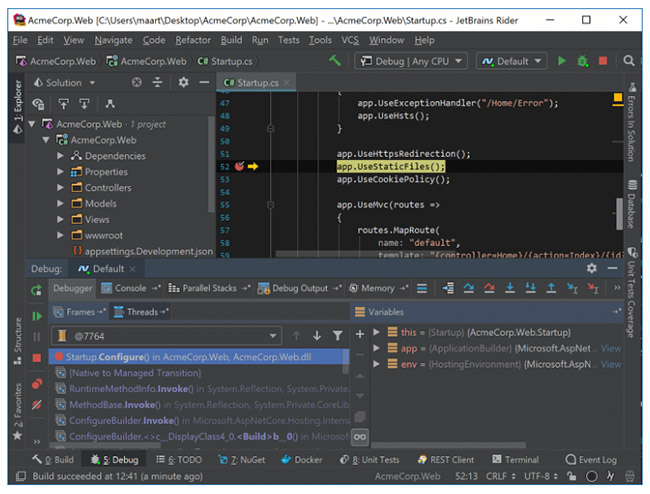Collapse all in the Solution explorer
This screenshot has height=494, width=650.
pos(158,82)
